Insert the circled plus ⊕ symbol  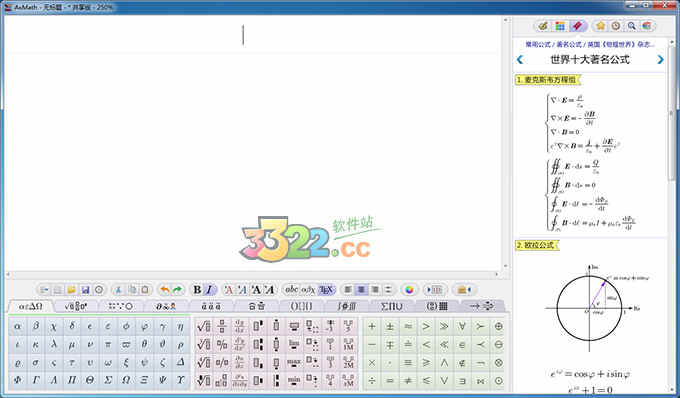[499, 326]
